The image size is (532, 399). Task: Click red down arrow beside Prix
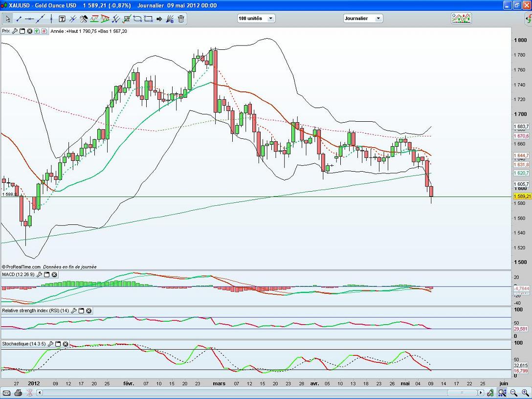[44, 31]
